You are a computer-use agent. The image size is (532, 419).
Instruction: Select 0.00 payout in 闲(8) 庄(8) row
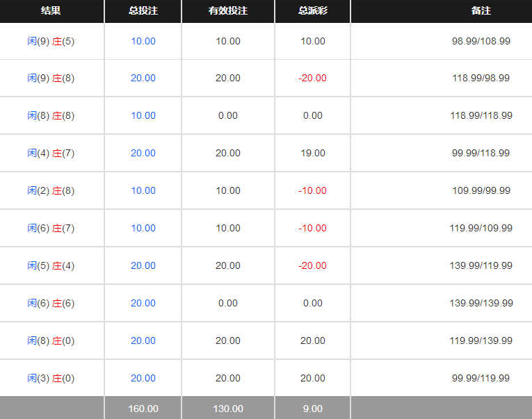click(x=313, y=115)
